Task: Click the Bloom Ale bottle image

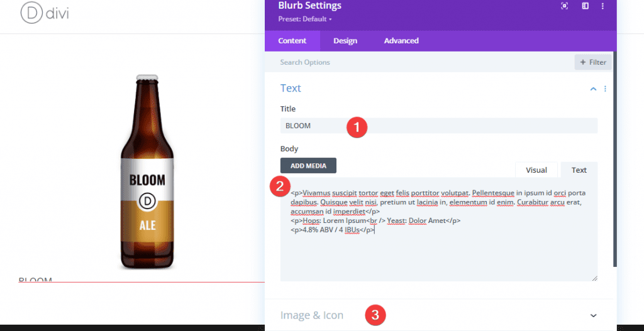Action: (147, 172)
